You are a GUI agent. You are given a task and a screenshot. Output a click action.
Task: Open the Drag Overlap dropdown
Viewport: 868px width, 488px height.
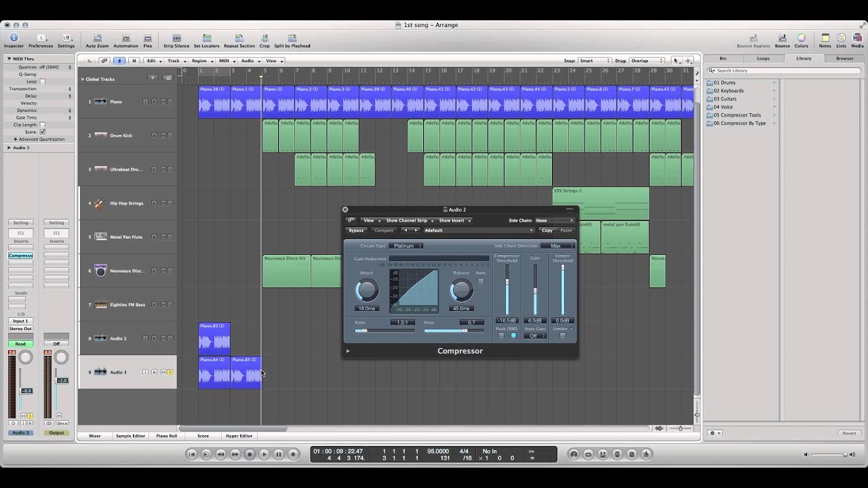(x=646, y=60)
